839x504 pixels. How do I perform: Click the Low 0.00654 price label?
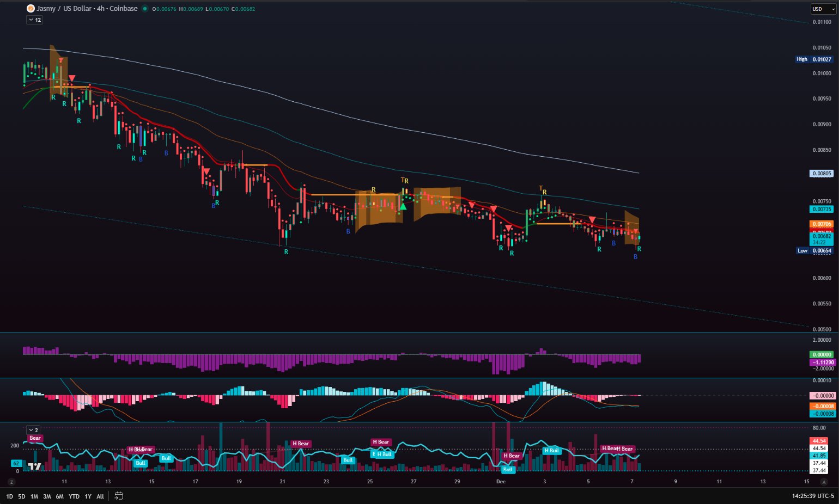[x=814, y=251]
